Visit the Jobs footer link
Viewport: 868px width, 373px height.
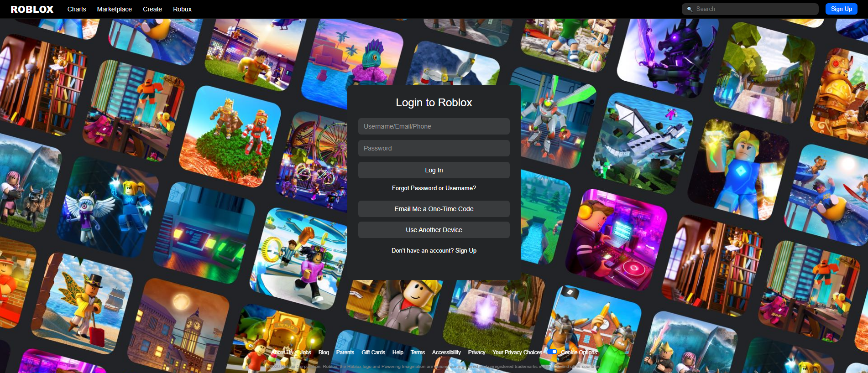[306, 352]
